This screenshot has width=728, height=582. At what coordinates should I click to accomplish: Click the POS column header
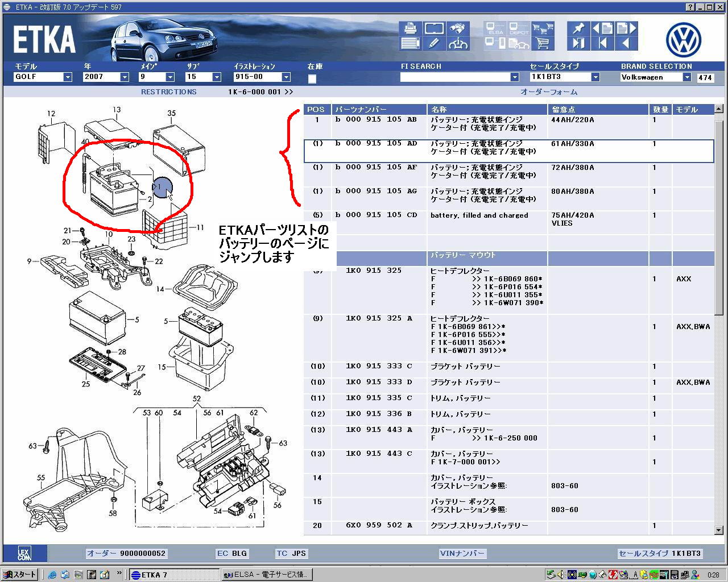point(317,110)
